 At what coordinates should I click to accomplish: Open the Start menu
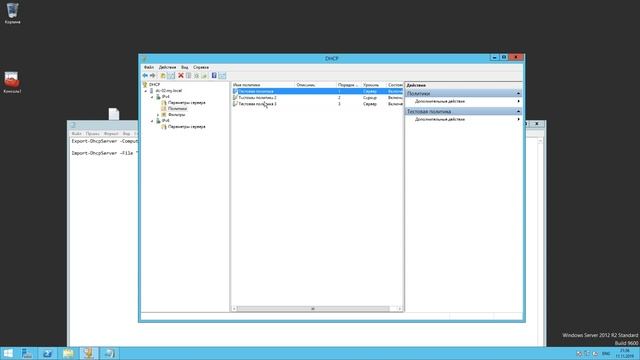point(8,353)
